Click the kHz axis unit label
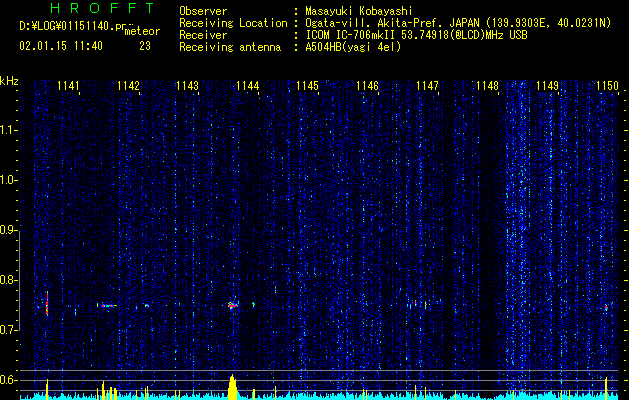Viewport: 629px width, 400px height. [9, 81]
